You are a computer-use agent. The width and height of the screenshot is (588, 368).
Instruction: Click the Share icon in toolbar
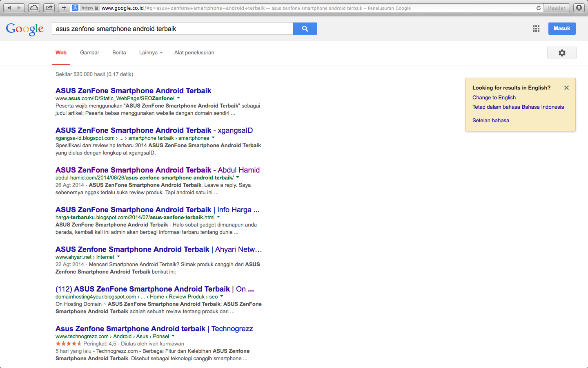(49, 8)
